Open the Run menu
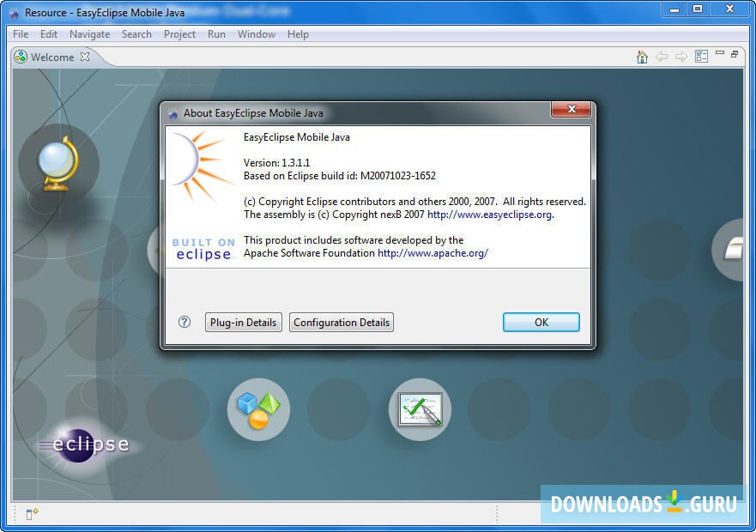The image size is (756, 532). 216,34
